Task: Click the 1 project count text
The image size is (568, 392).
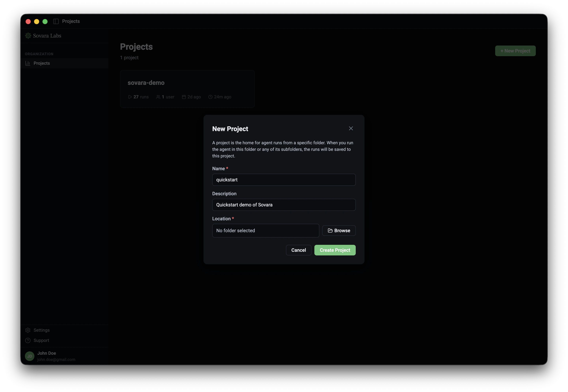Action: (x=129, y=57)
